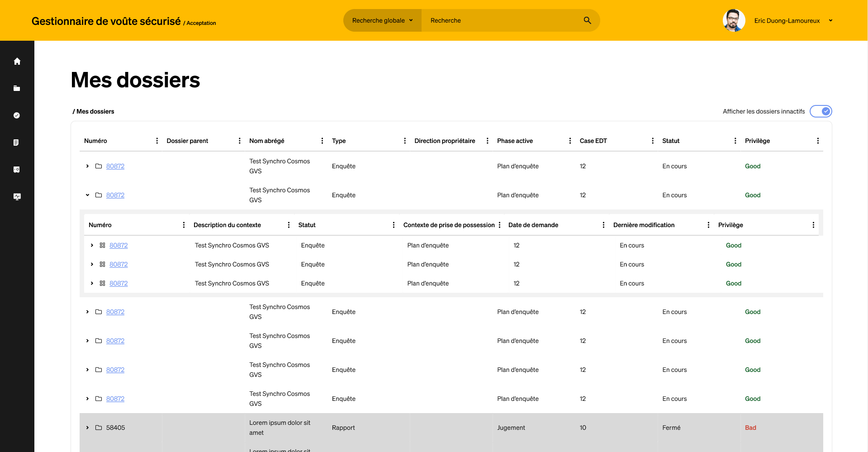Open the vault icon in the sidebar

(17, 169)
